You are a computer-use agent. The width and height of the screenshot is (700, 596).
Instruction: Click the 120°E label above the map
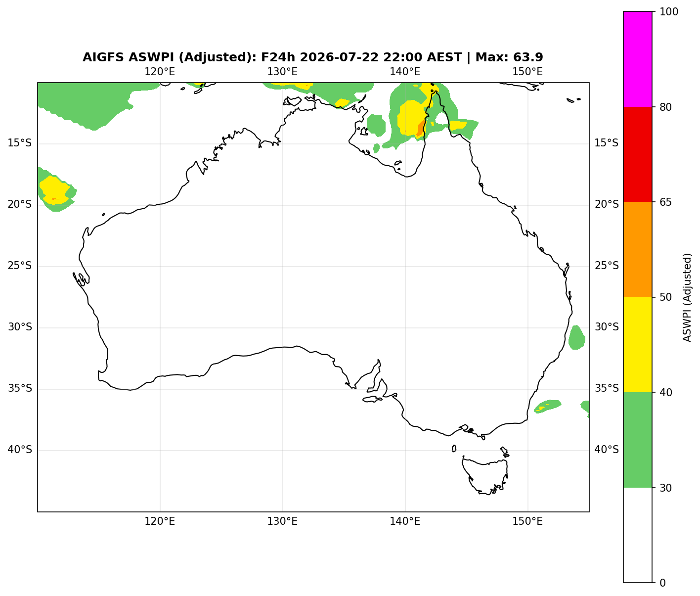[160, 72]
